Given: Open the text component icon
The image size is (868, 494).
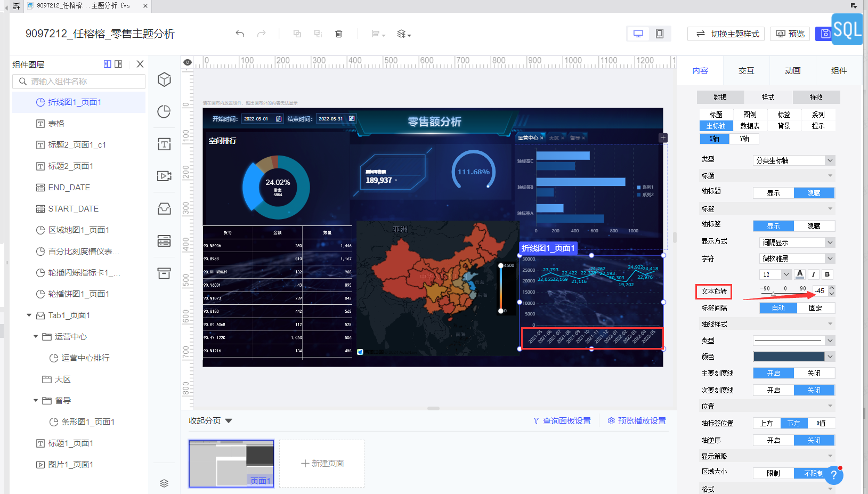Looking at the screenshot, I should click(x=164, y=144).
